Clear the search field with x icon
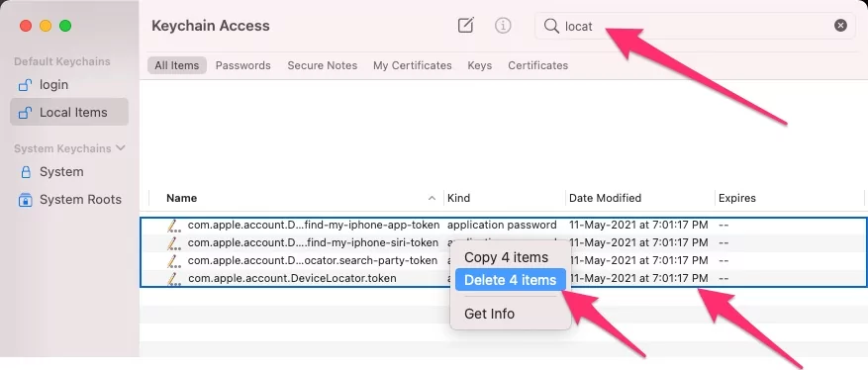The width and height of the screenshot is (868, 370). [840, 26]
